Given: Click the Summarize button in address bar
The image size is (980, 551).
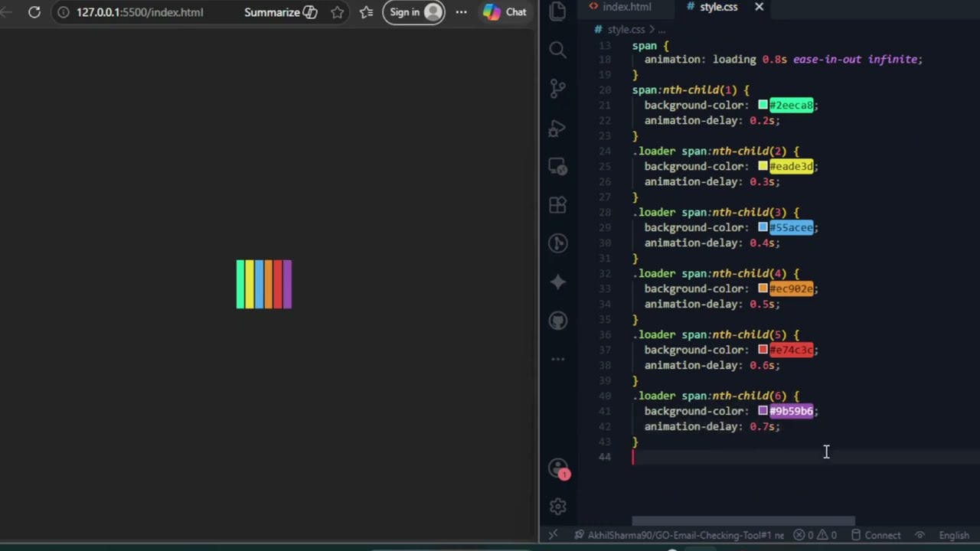Looking at the screenshot, I should click(280, 12).
